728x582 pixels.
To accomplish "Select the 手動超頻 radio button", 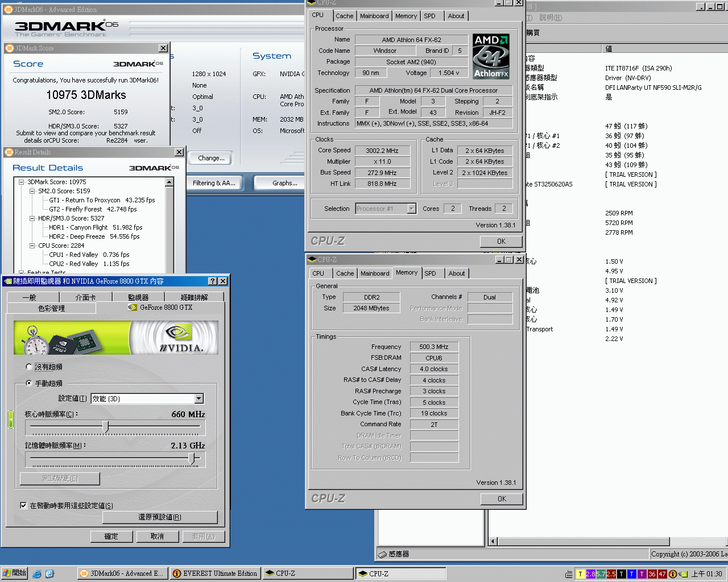I will tap(29, 383).
